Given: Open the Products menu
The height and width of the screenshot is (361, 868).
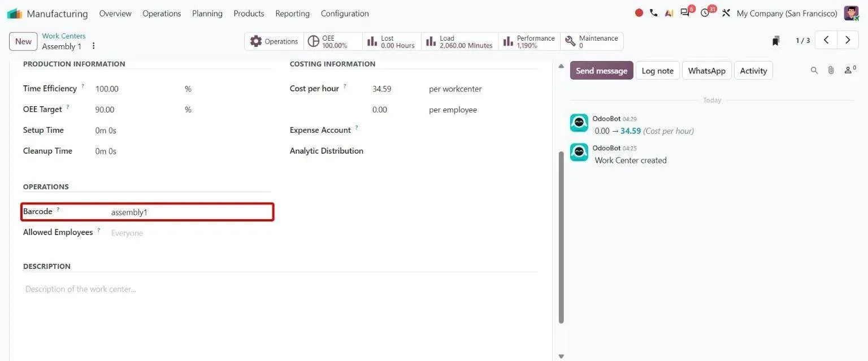Looking at the screenshot, I should pos(249,14).
